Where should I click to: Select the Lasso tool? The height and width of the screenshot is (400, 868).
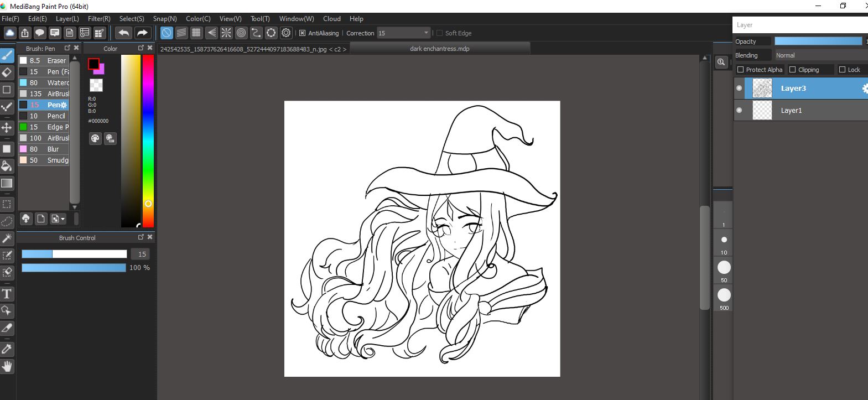[7, 221]
